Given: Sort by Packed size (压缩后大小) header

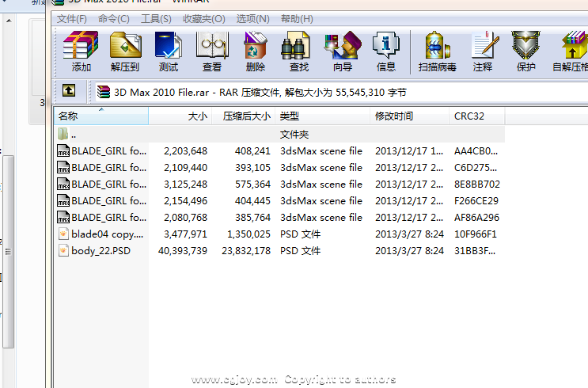Looking at the screenshot, I should [244, 116].
